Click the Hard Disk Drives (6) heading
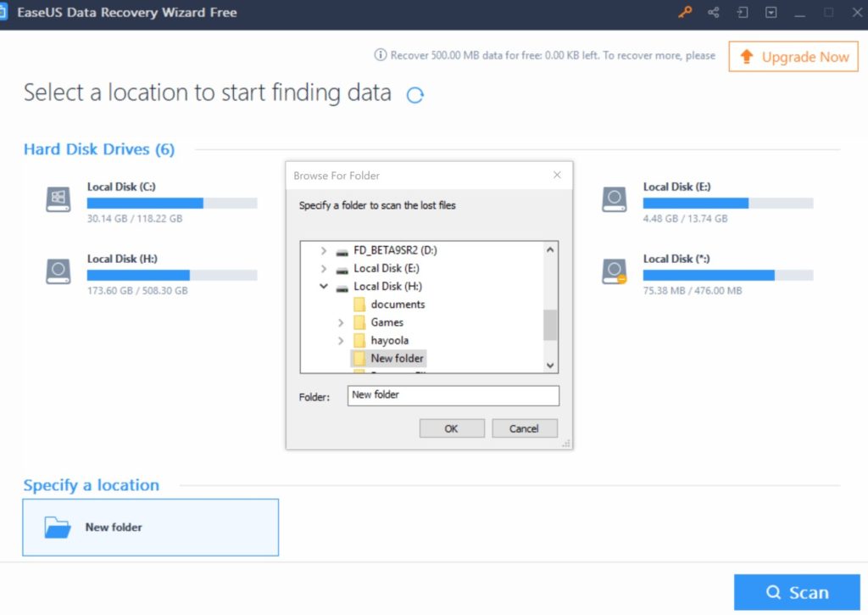 99,149
